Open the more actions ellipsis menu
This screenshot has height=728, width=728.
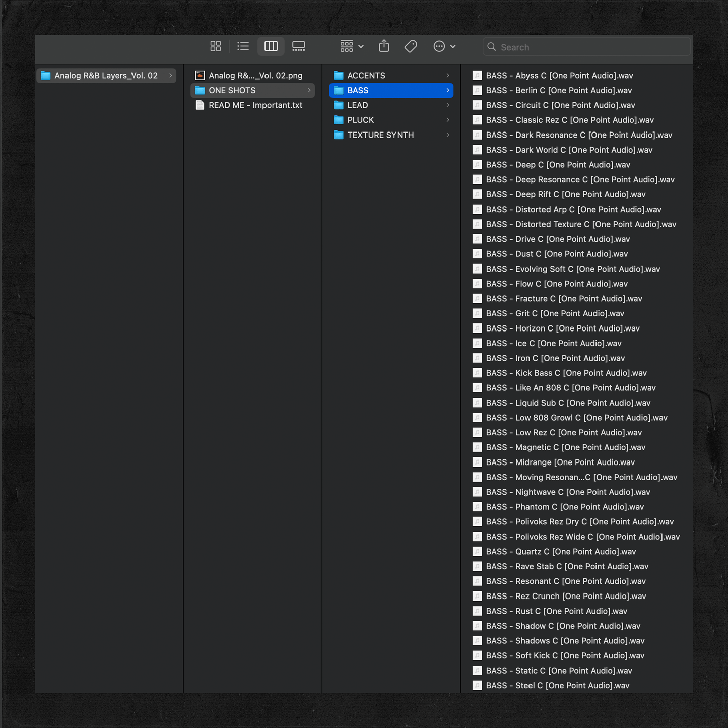click(444, 46)
